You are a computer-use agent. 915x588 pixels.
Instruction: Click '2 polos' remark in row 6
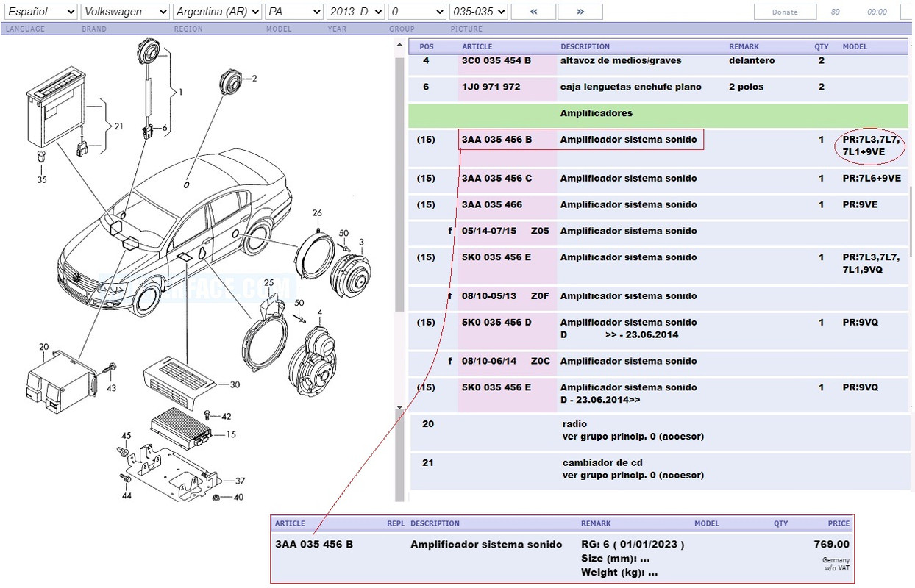point(747,87)
